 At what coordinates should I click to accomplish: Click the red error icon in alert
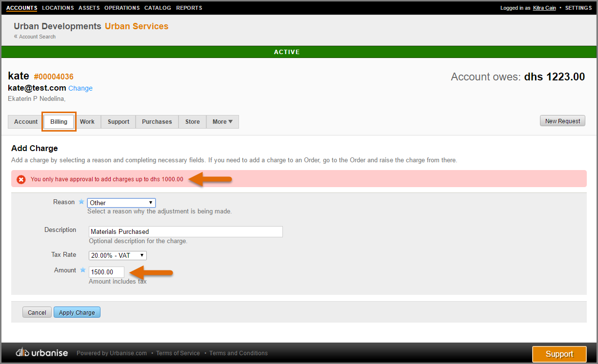(x=21, y=179)
